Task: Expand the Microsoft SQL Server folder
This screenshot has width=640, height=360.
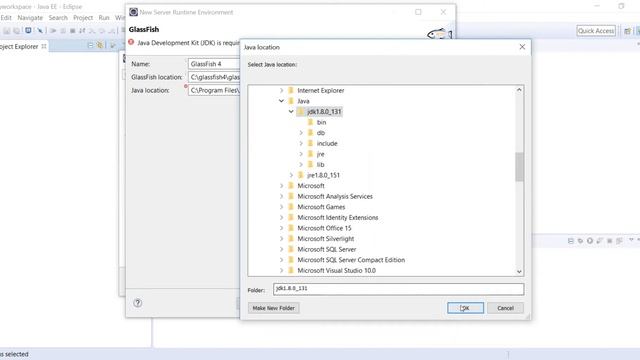Action: 281,249
